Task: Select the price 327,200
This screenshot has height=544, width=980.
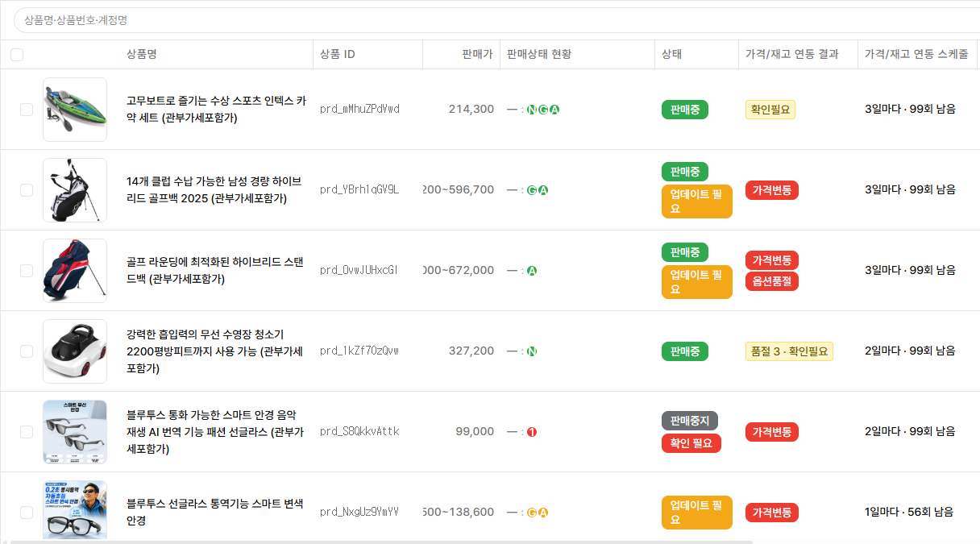Action: click(x=471, y=351)
